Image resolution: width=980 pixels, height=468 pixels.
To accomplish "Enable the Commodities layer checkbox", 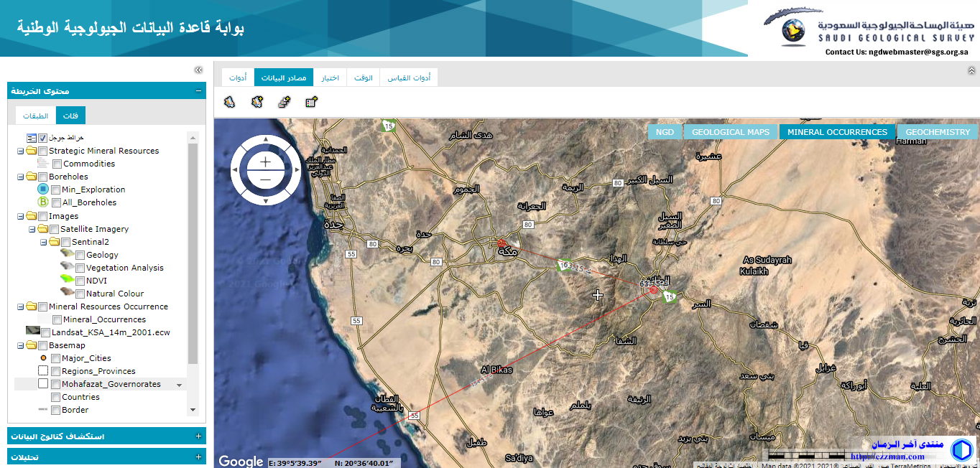I will [57, 164].
